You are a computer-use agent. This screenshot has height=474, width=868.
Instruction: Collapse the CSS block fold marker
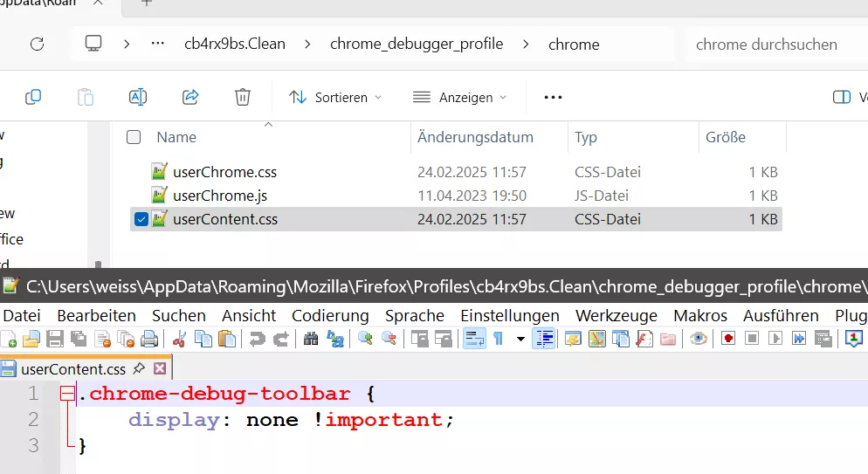67,394
